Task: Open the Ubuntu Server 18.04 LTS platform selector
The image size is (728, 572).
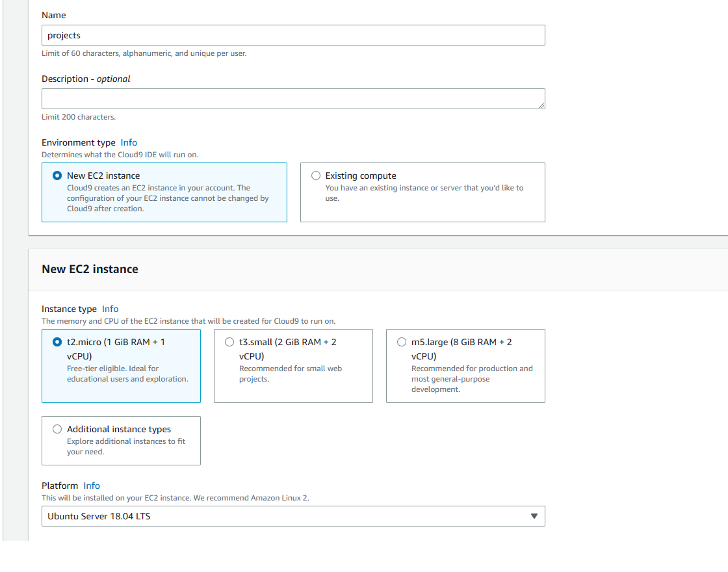Action: 292,516
